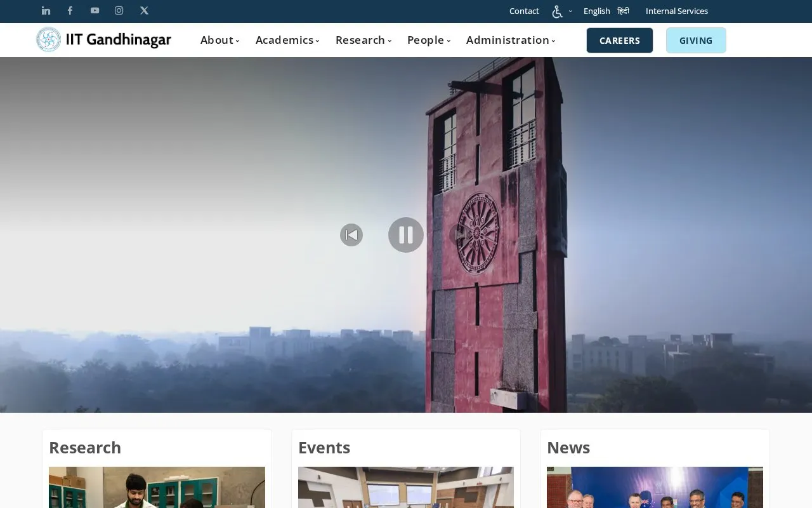The image size is (812, 508).
Task: Click the News section heading
Action: 568,448
